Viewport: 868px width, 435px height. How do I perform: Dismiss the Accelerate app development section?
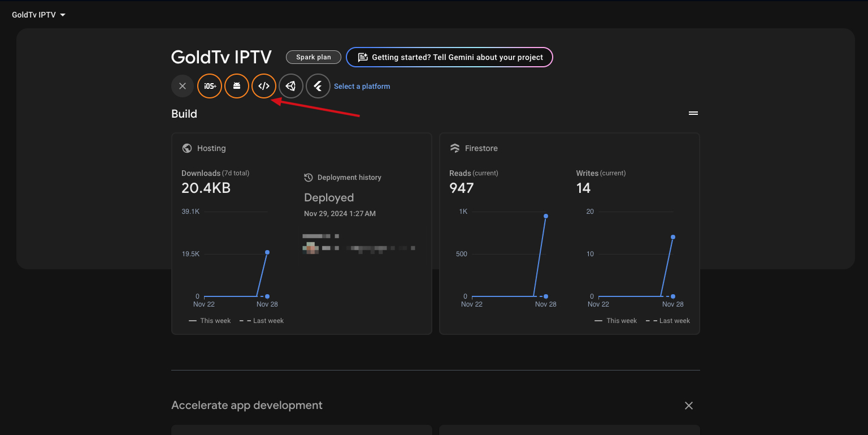pyautogui.click(x=689, y=406)
